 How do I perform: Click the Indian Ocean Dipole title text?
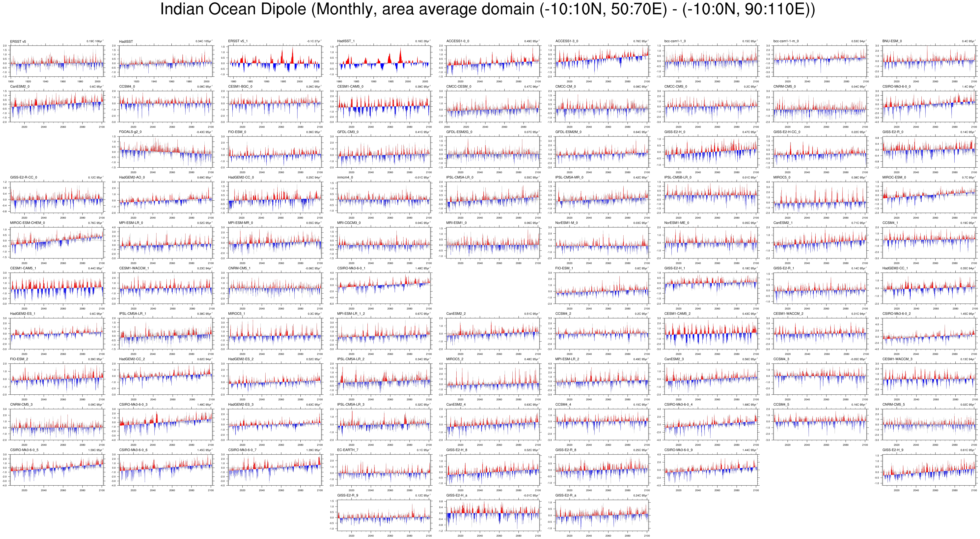click(x=487, y=9)
